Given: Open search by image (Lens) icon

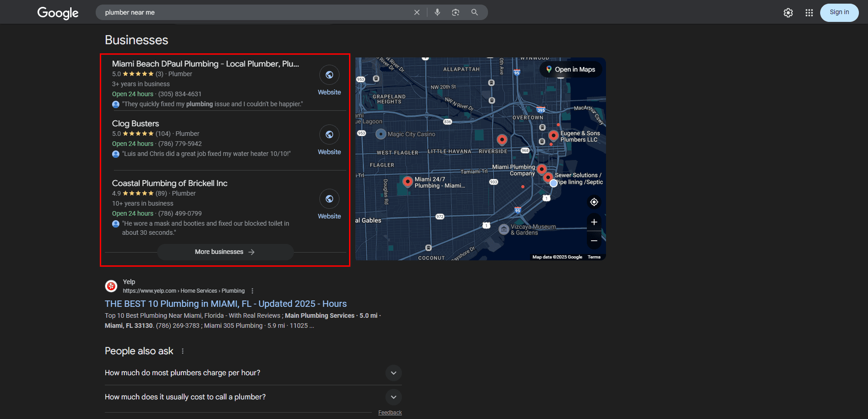Looking at the screenshot, I should [456, 12].
